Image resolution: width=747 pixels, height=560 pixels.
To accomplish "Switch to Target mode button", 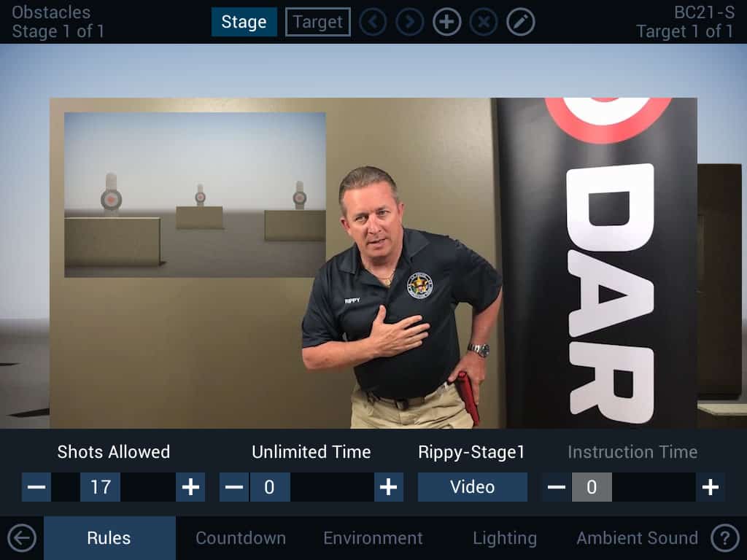I will (318, 22).
